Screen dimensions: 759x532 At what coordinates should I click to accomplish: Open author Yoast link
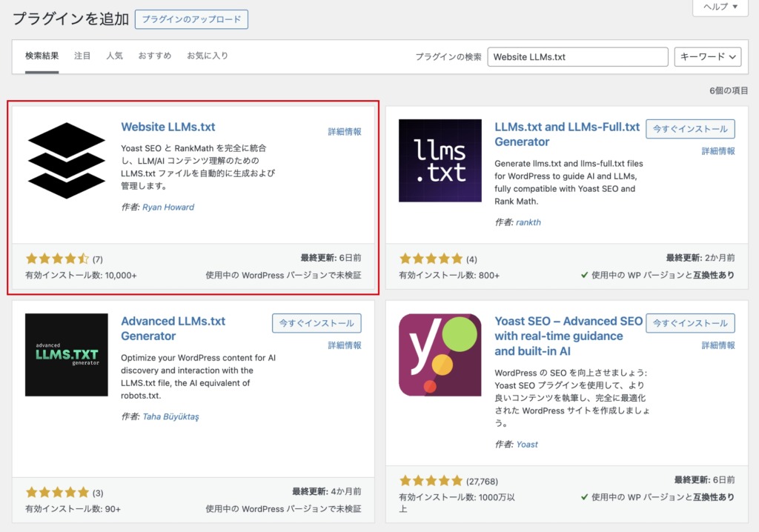[x=527, y=445]
